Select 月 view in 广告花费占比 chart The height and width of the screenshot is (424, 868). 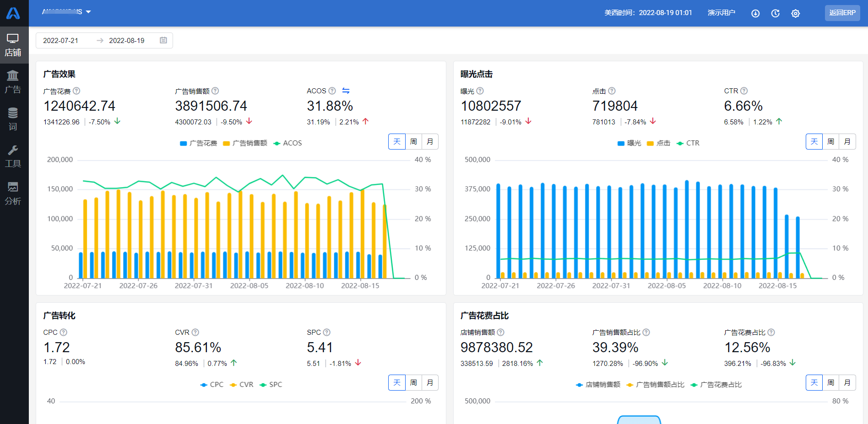[x=847, y=383]
